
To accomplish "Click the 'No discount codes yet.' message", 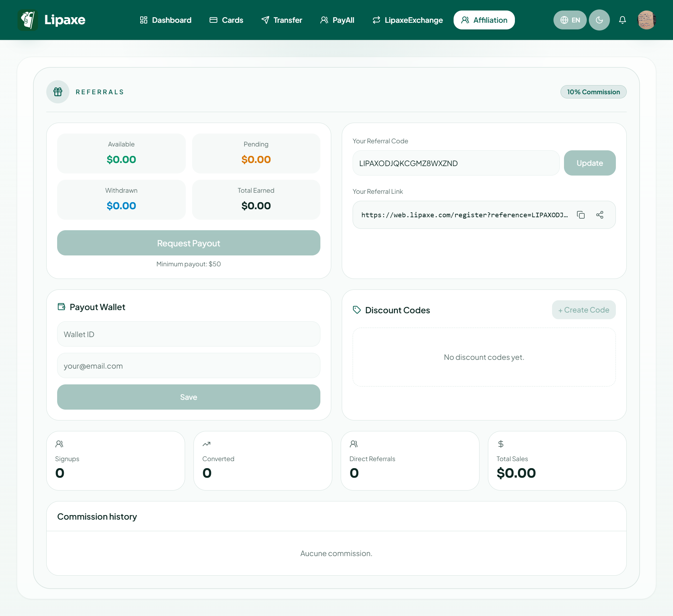I will click(484, 357).
